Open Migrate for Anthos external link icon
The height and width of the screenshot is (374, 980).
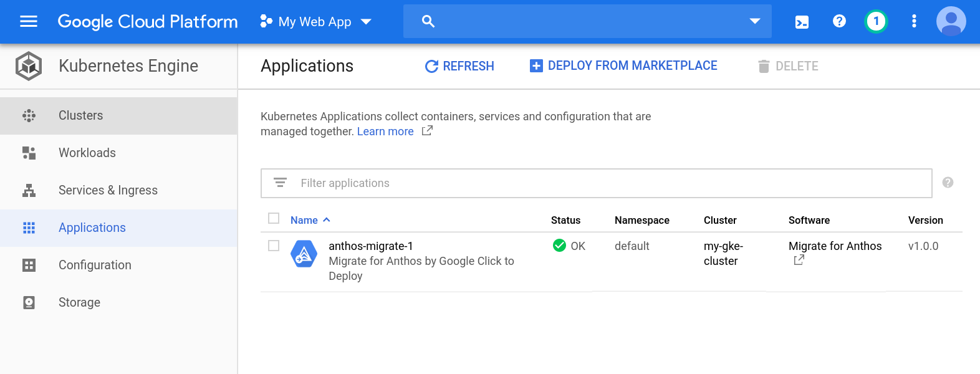[x=799, y=260]
